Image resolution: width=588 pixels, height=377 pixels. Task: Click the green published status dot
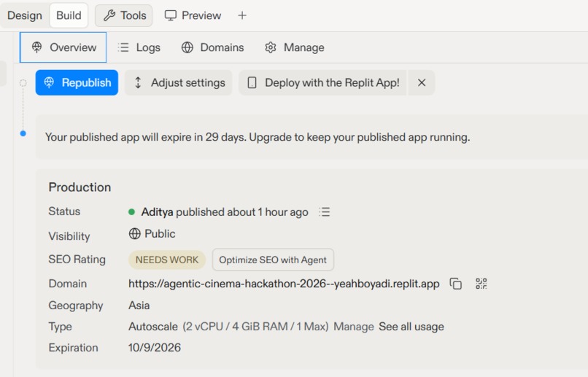(131, 212)
